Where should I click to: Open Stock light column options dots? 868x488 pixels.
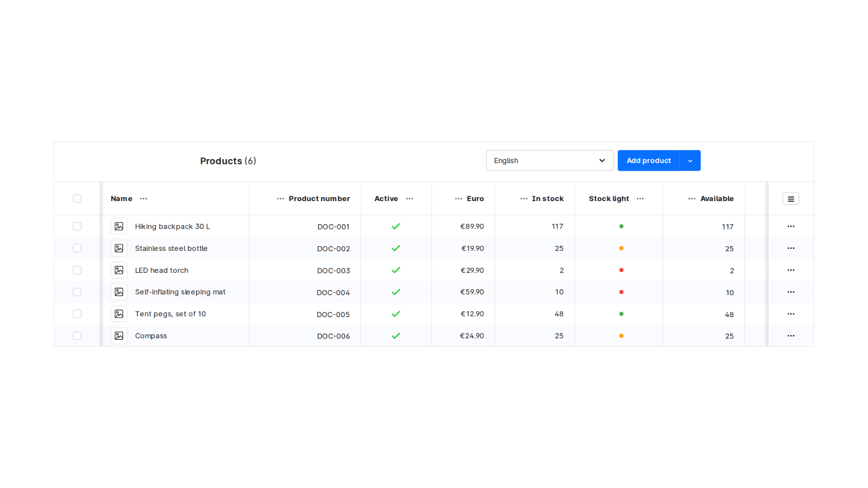pyautogui.click(x=640, y=199)
